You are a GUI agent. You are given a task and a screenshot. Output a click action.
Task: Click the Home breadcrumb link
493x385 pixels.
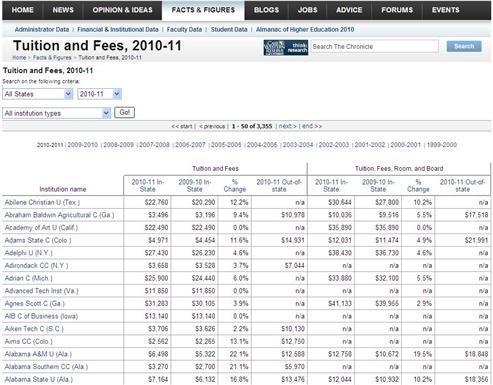tap(19, 58)
